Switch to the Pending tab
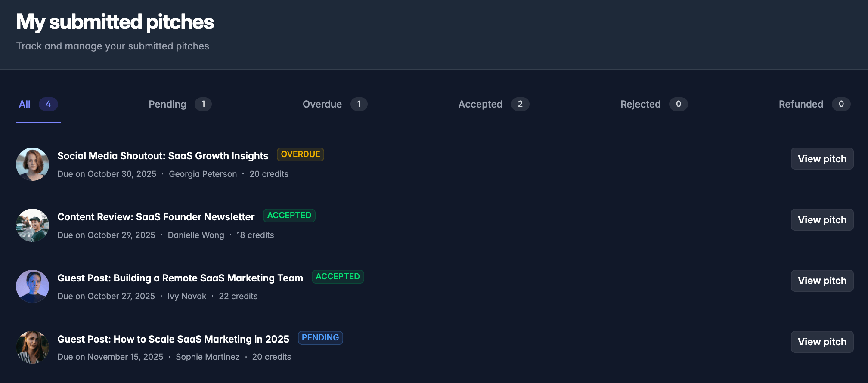Screen dimensions: 868x383 180,104
